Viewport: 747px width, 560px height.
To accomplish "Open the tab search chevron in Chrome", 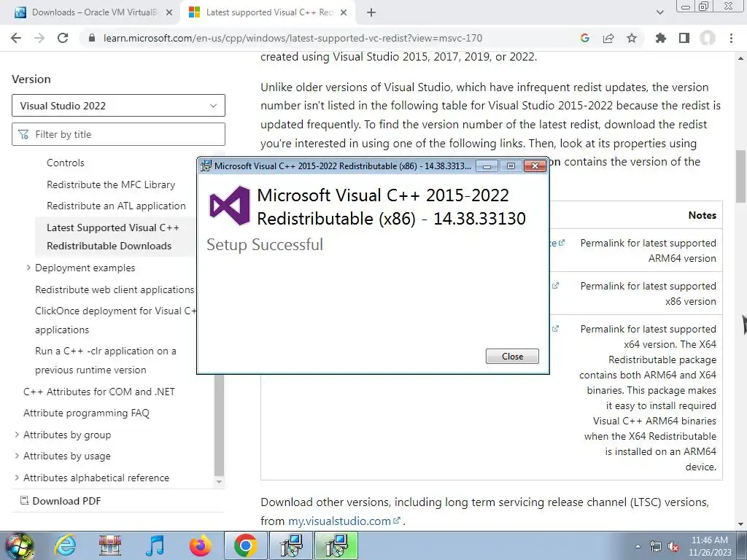I will (659, 12).
